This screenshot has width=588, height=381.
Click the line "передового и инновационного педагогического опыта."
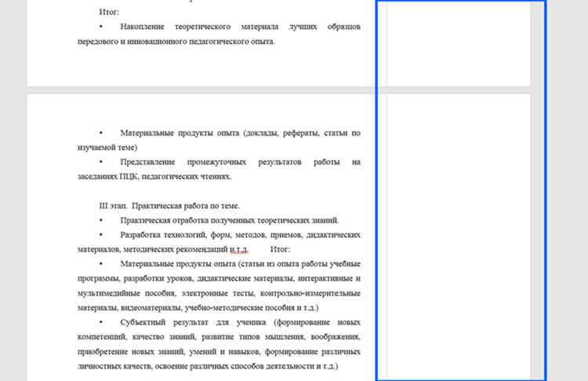click(176, 42)
